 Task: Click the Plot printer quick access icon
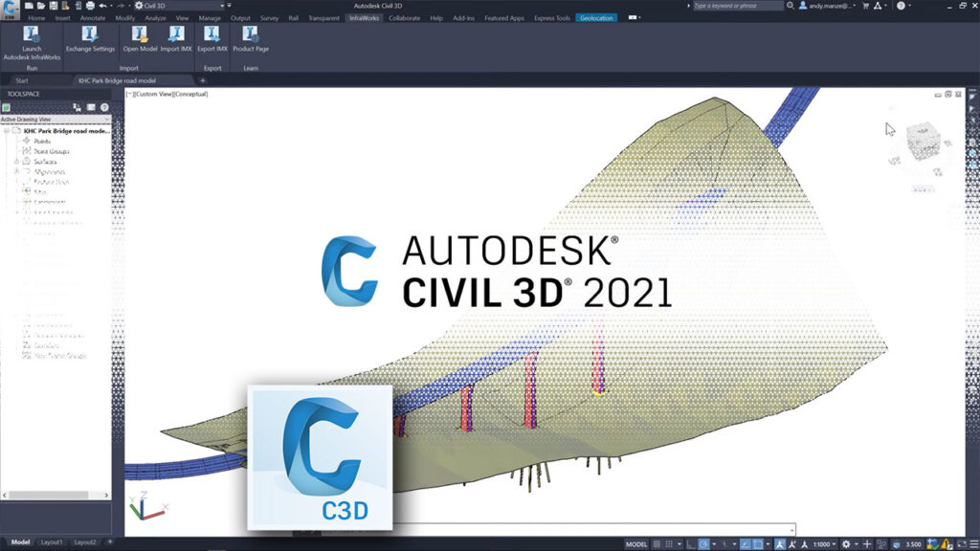91,6
